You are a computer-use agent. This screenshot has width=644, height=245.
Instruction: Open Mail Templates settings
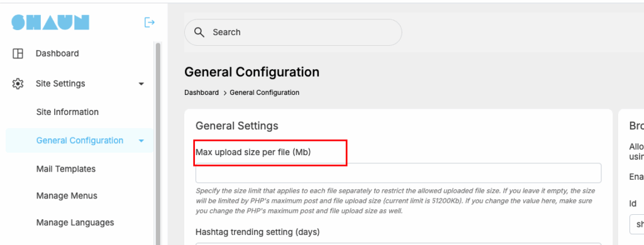coord(65,168)
